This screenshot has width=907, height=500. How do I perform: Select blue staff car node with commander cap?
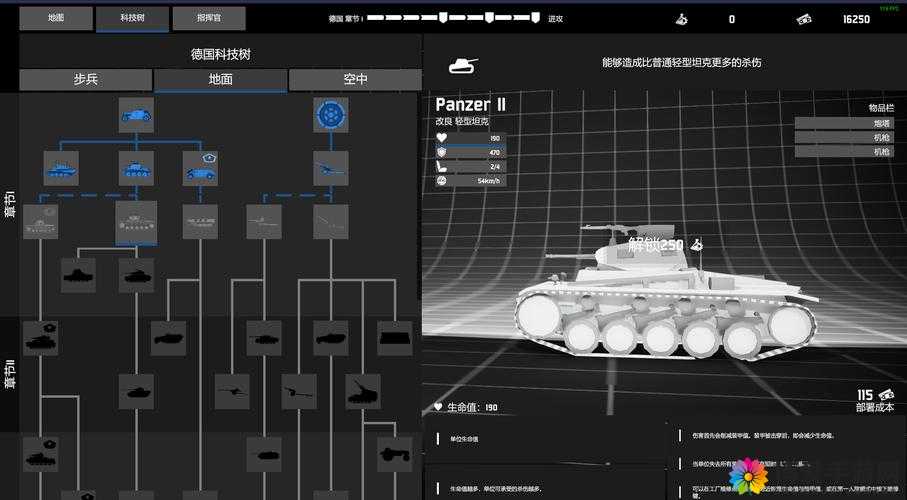coord(200,168)
